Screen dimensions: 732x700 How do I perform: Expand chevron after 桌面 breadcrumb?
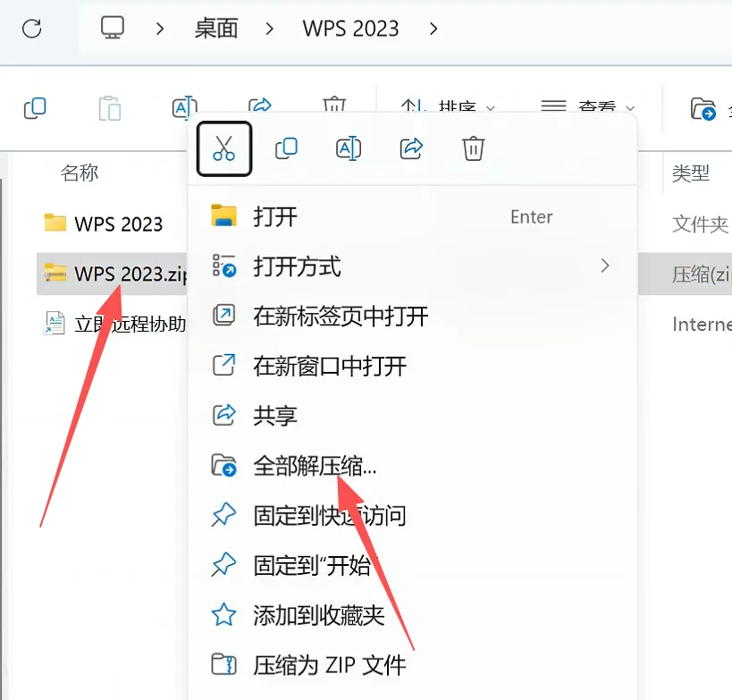[269, 29]
